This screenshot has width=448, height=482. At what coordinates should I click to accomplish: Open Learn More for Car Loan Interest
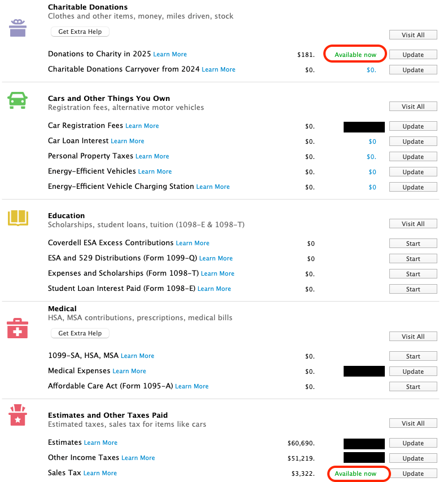[128, 141]
